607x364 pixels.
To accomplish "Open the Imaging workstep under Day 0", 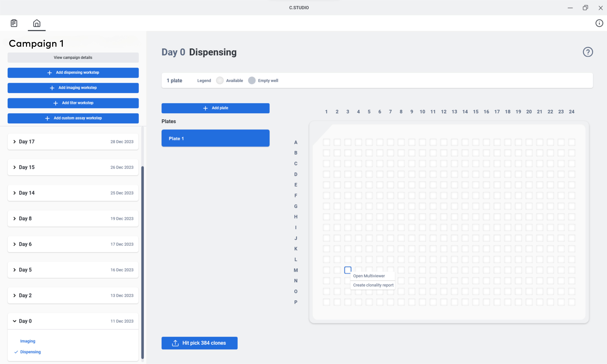I will coord(28,341).
